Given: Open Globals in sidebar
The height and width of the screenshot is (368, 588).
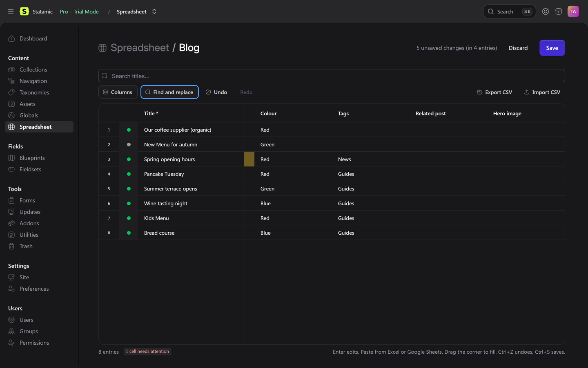Looking at the screenshot, I should point(39,115).
